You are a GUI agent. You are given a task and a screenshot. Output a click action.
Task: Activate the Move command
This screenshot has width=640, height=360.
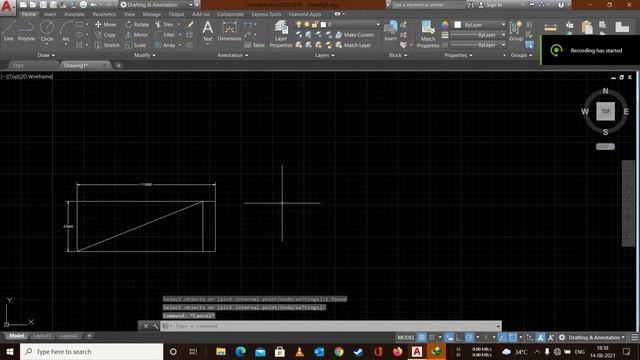point(105,24)
